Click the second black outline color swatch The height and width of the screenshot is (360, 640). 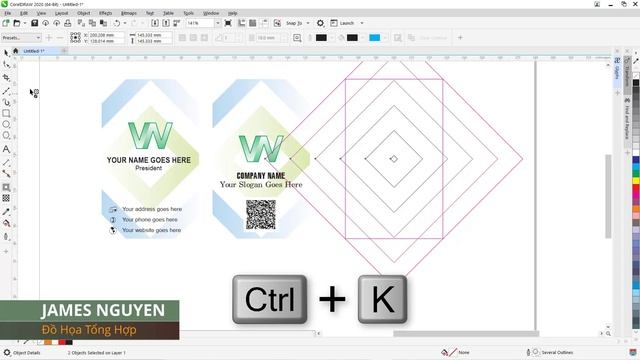click(352, 38)
